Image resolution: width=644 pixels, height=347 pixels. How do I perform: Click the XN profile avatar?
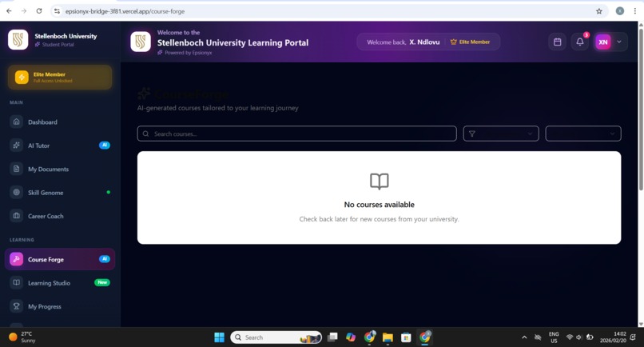point(603,42)
